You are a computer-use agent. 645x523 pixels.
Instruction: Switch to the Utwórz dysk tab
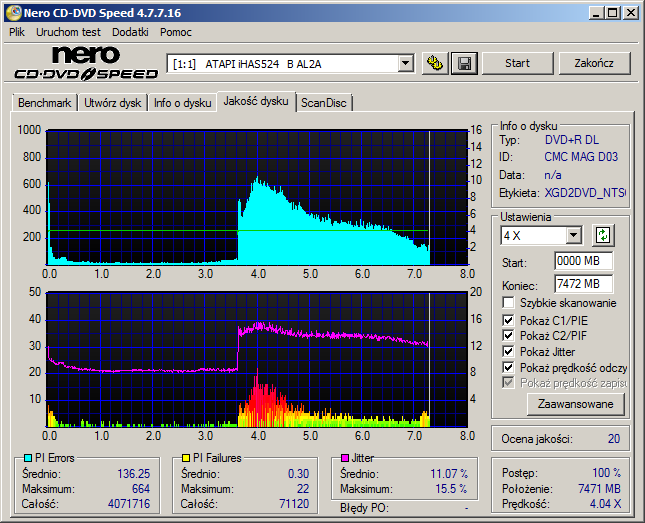pyautogui.click(x=112, y=103)
